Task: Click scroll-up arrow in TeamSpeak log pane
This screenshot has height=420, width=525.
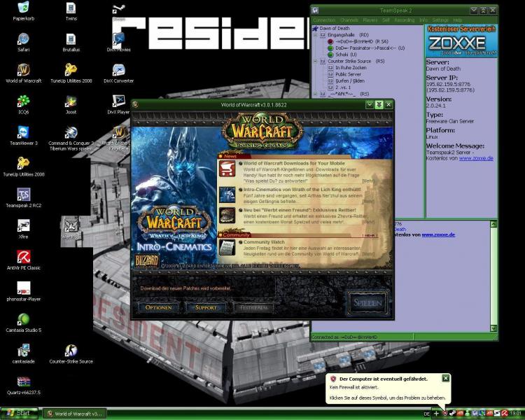Action: click(494, 224)
